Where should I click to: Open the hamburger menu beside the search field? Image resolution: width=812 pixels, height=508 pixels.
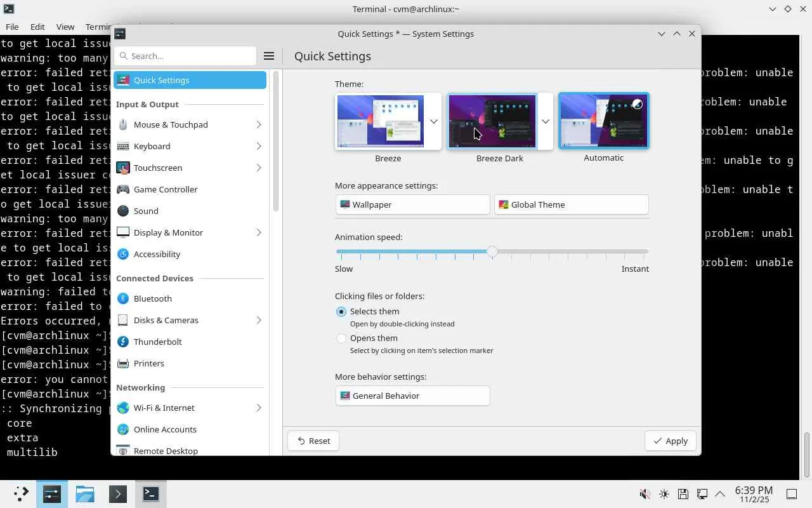click(x=269, y=56)
